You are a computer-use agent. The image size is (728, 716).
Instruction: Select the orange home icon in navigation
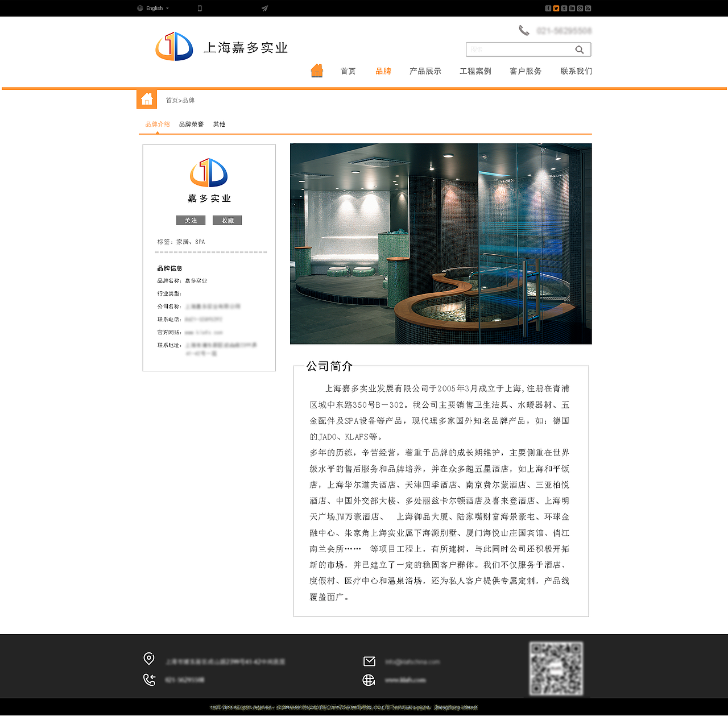tap(317, 69)
